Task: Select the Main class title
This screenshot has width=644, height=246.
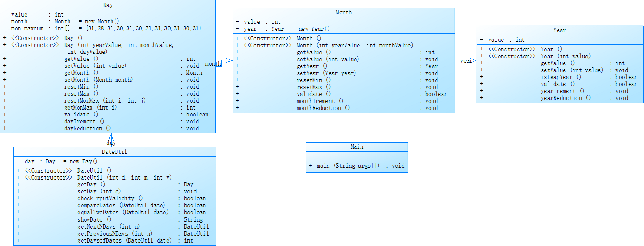Action: pos(357,147)
